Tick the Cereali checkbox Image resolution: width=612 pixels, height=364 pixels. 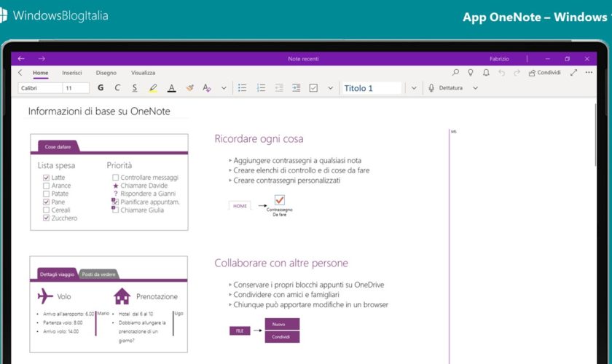tap(47, 210)
